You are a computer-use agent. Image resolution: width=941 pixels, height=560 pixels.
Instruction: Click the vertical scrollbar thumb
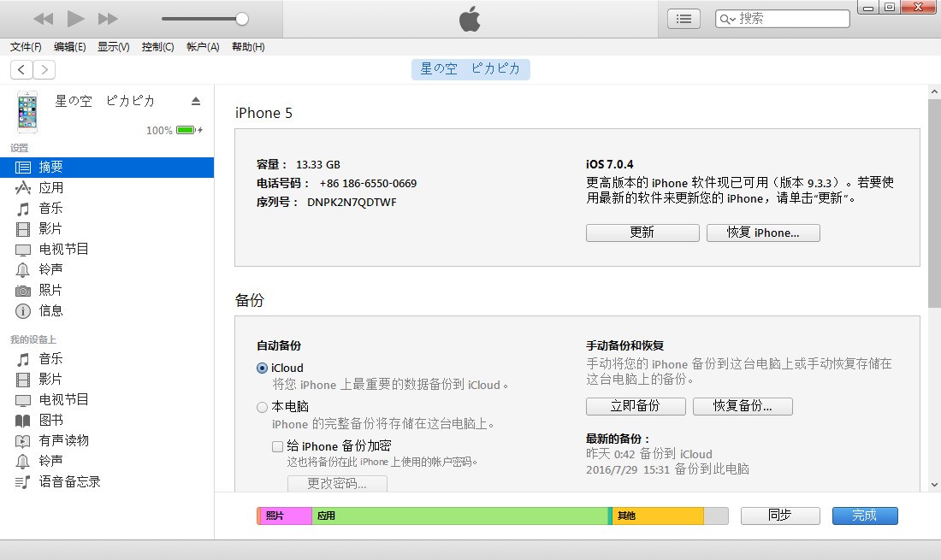pos(934,203)
